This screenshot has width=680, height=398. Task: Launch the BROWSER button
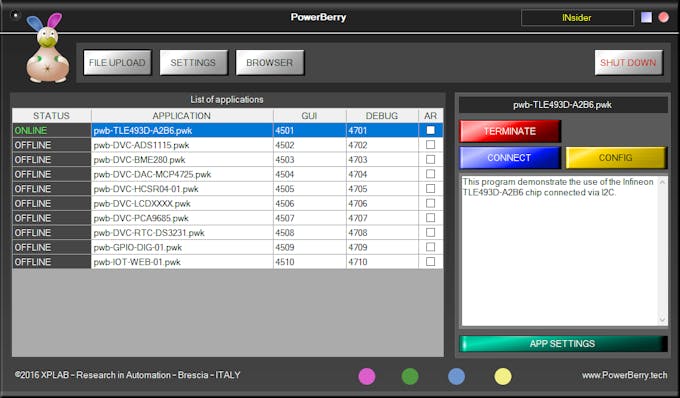click(x=269, y=63)
